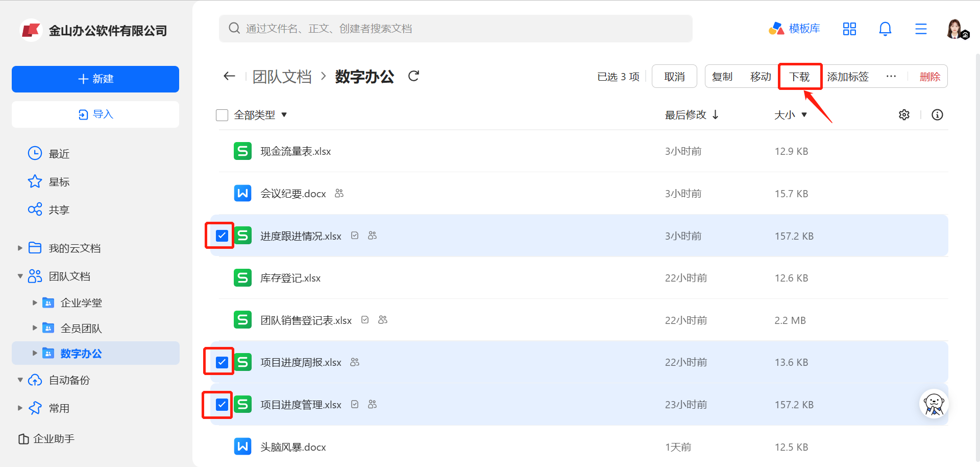Open 星标 in the sidebar
The image size is (980, 467).
59,182
